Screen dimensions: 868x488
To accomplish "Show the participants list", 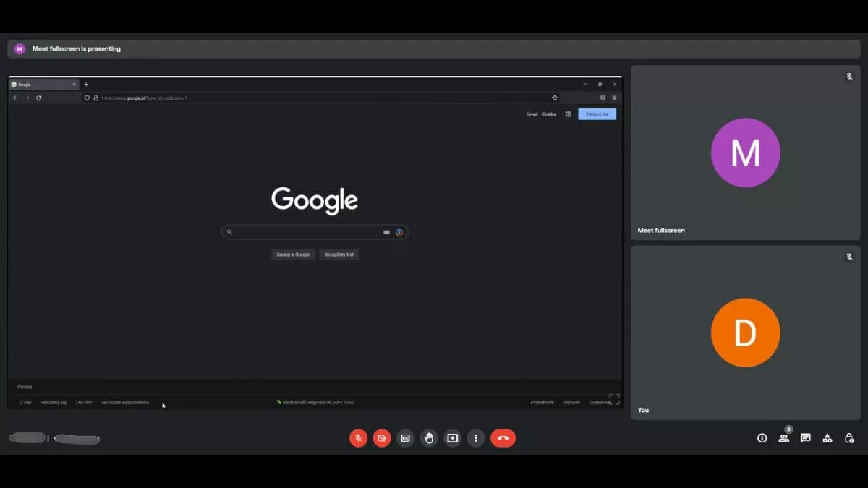I will coord(783,438).
